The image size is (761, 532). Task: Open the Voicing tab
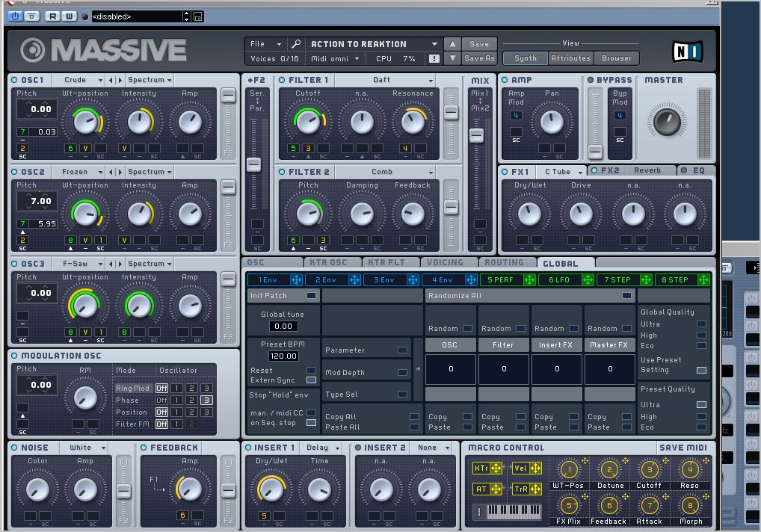pyautogui.click(x=445, y=262)
